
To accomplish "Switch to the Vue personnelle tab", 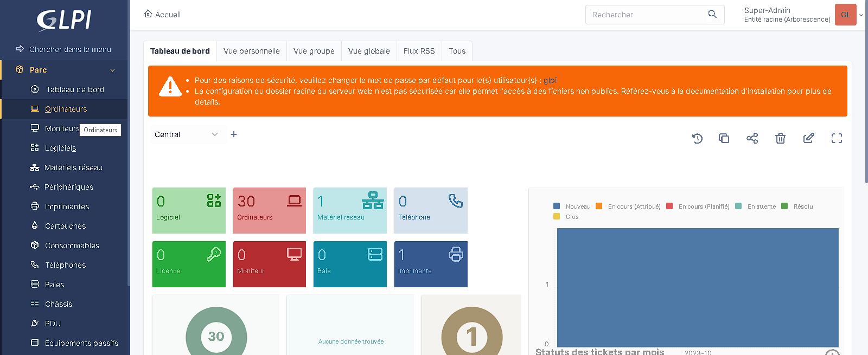I will click(x=252, y=51).
